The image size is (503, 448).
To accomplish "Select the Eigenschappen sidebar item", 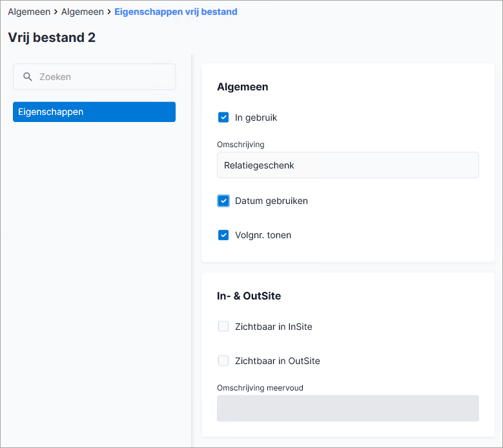I will point(94,112).
